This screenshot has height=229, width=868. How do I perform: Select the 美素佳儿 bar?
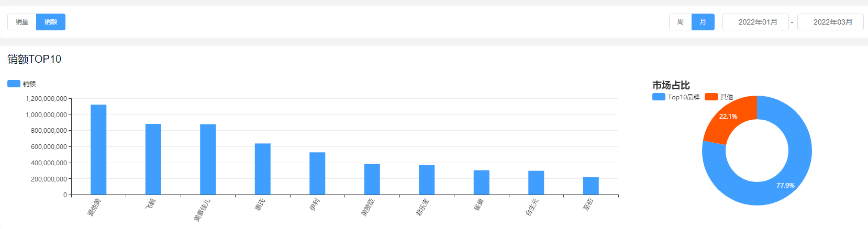pyautogui.click(x=208, y=159)
